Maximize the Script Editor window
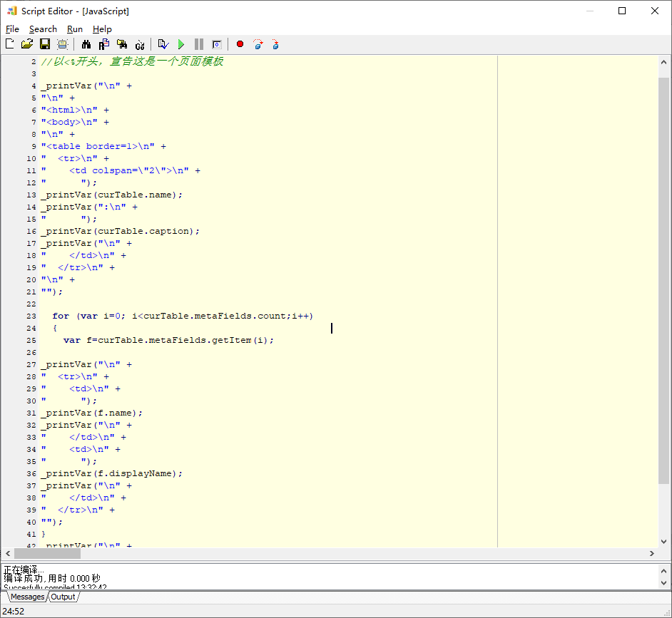The image size is (672, 618). point(622,11)
